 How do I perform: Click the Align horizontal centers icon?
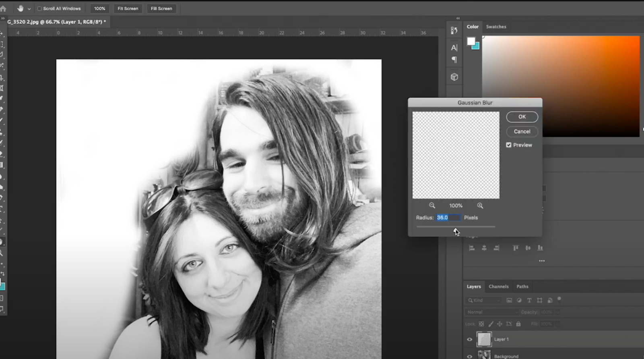tap(484, 248)
